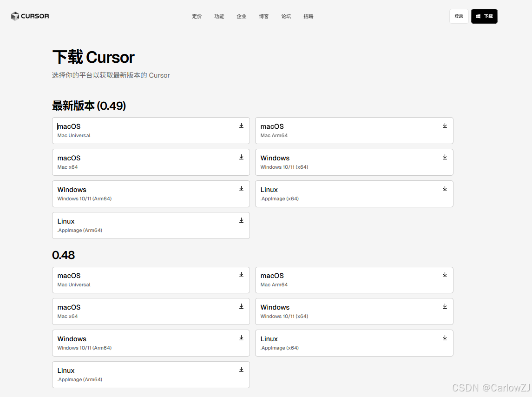Click download icon for 0.48 Linux AppImage x64

pyautogui.click(x=445, y=338)
